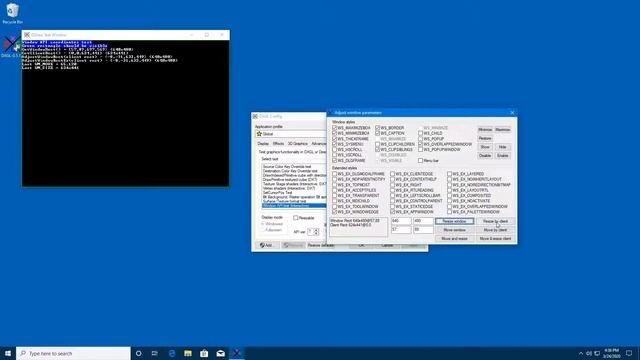Image resolution: width=640 pixels, height=360 pixels.
Task: Toggle the Resizable checkbox in DXGL Config
Action: pyautogui.click(x=304, y=218)
